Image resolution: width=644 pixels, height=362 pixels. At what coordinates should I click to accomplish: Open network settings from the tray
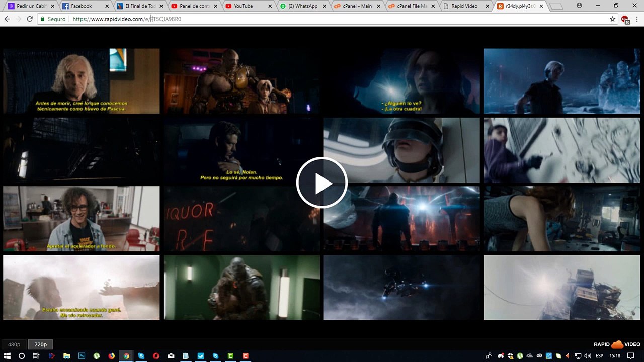(x=578, y=356)
